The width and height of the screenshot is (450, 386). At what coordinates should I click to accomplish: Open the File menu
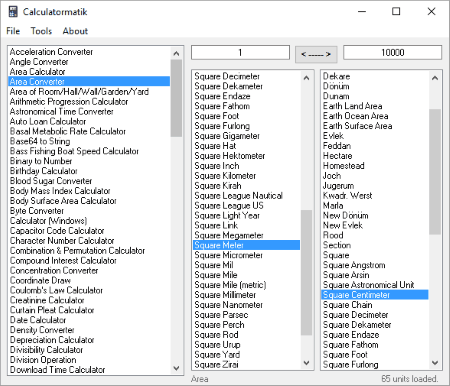(13, 31)
